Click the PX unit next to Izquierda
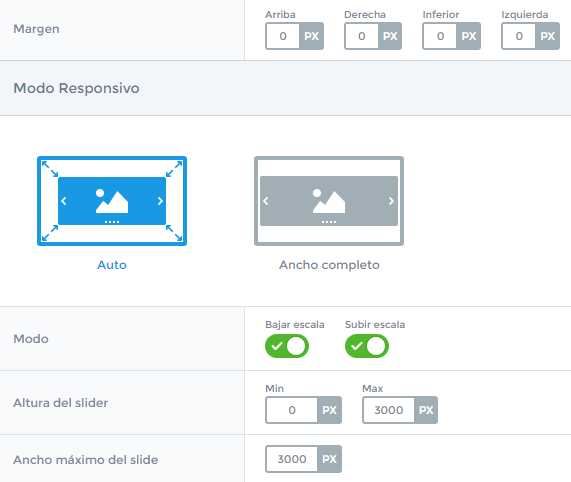571x482 pixels. tap(547, 36)
